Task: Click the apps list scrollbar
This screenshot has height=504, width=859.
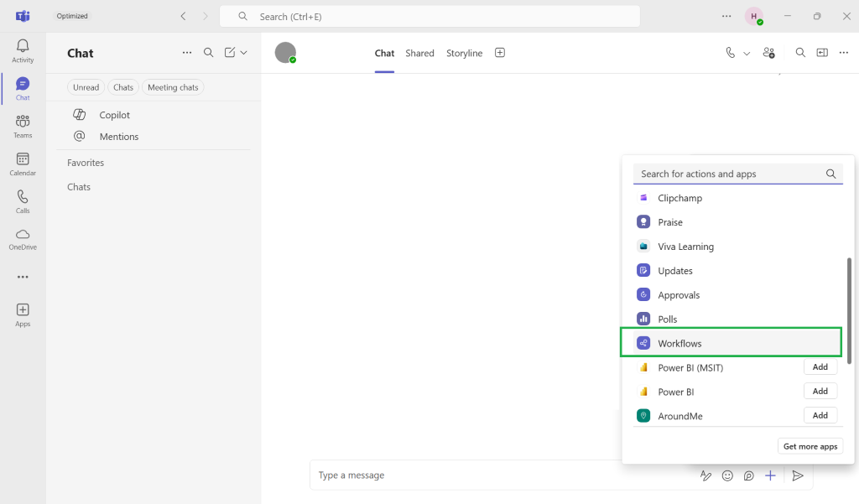Action: click(x=849, y=310)
